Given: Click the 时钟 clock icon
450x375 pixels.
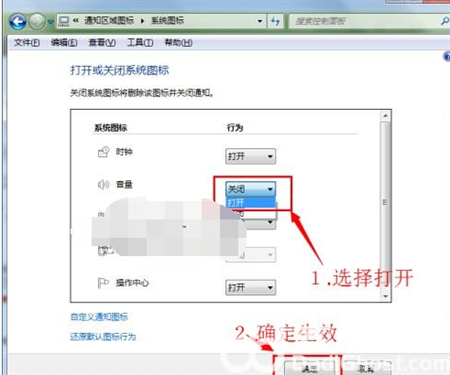Looking at the screenshot, I should pyautogui.click(x=103, y=152).
